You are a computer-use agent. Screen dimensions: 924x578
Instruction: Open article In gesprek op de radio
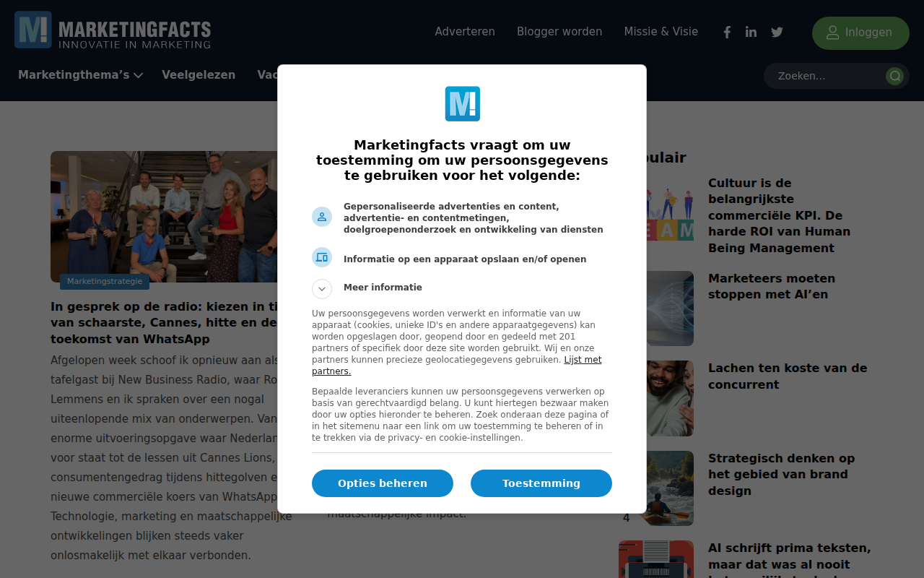[x=164, y=322]
